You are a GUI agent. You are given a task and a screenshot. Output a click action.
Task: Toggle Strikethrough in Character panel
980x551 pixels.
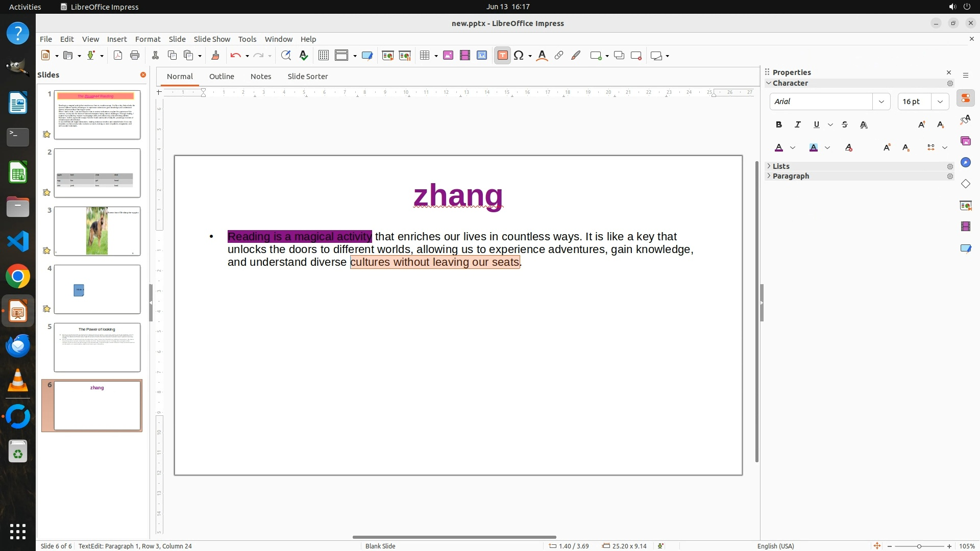(845, 124)
